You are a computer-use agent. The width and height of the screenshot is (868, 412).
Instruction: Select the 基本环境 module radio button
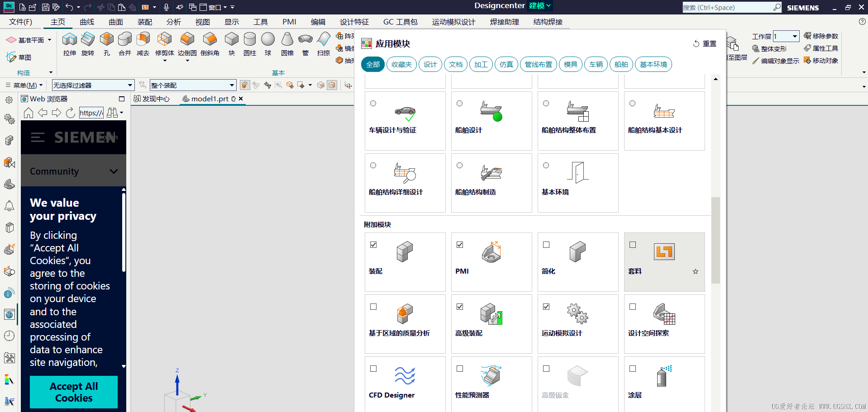coord(546,166)
